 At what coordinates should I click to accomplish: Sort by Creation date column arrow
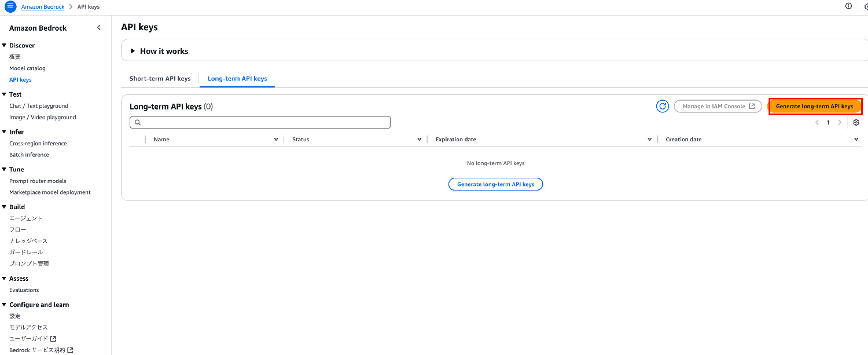[856, 140]
